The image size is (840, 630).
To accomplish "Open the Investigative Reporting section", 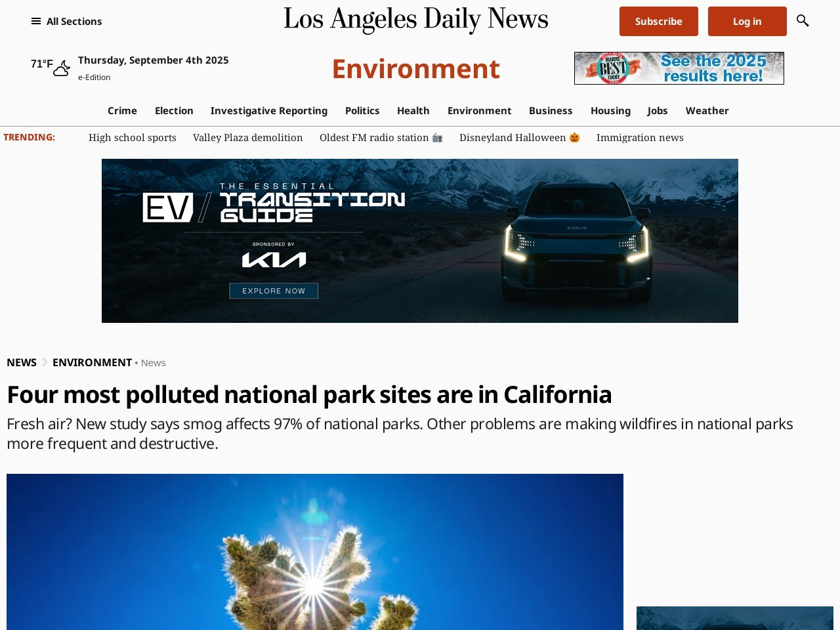I will [269, 110].
